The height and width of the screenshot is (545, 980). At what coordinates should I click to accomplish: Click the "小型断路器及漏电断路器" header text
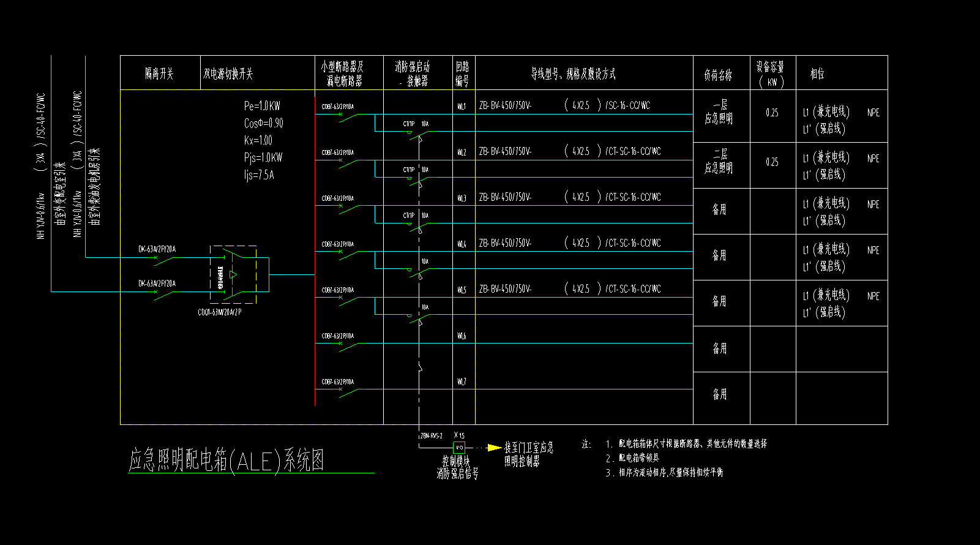[342, 73]
